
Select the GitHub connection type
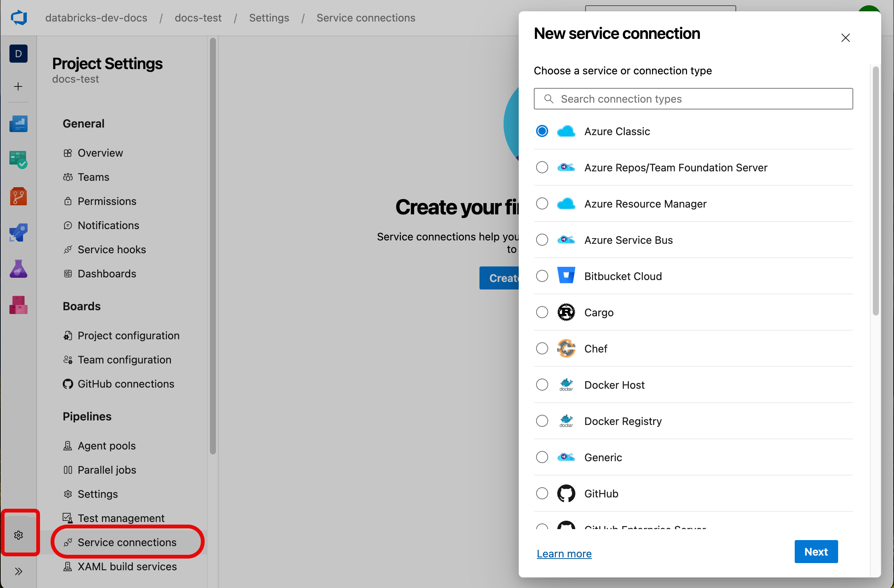[x=543, y=493]
